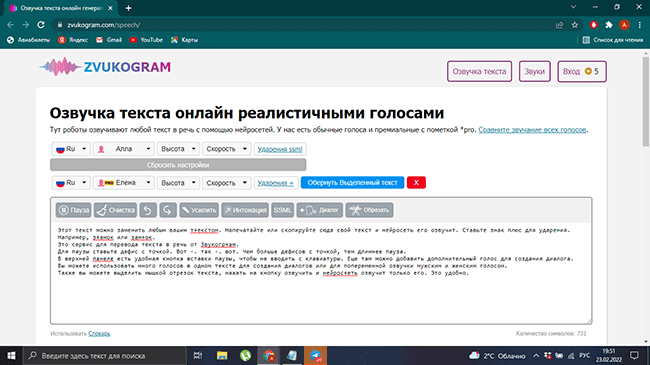Click the red Opera-style extension icon

click(x=594, y=25)
